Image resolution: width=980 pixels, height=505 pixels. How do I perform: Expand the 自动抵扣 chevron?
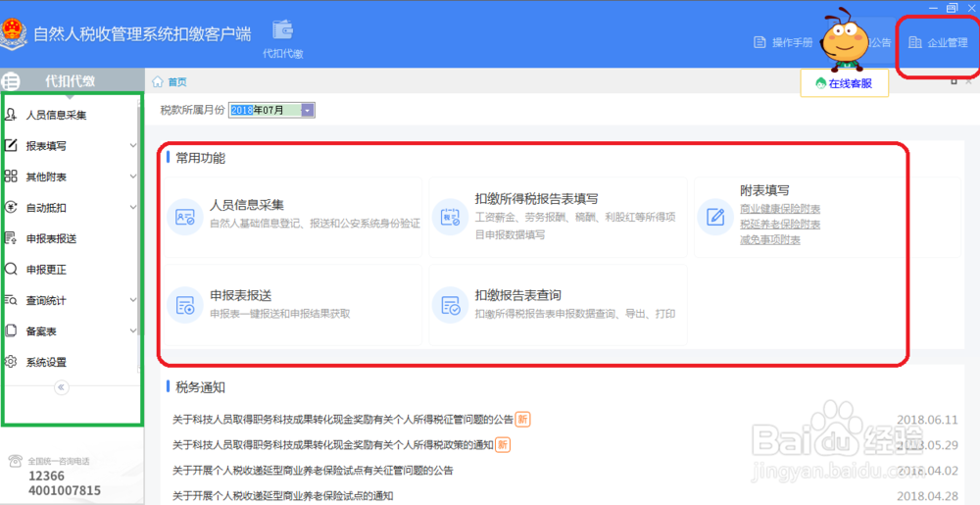[x=133, y=207]
